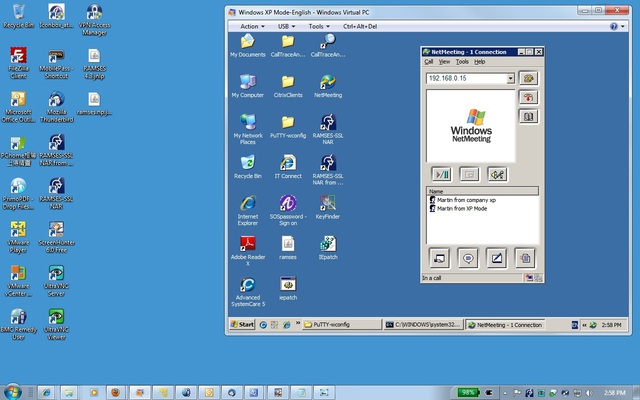Click the Share Program button in NetMeeting
This screenshot has width=640, height=400.
coord(440,258)
